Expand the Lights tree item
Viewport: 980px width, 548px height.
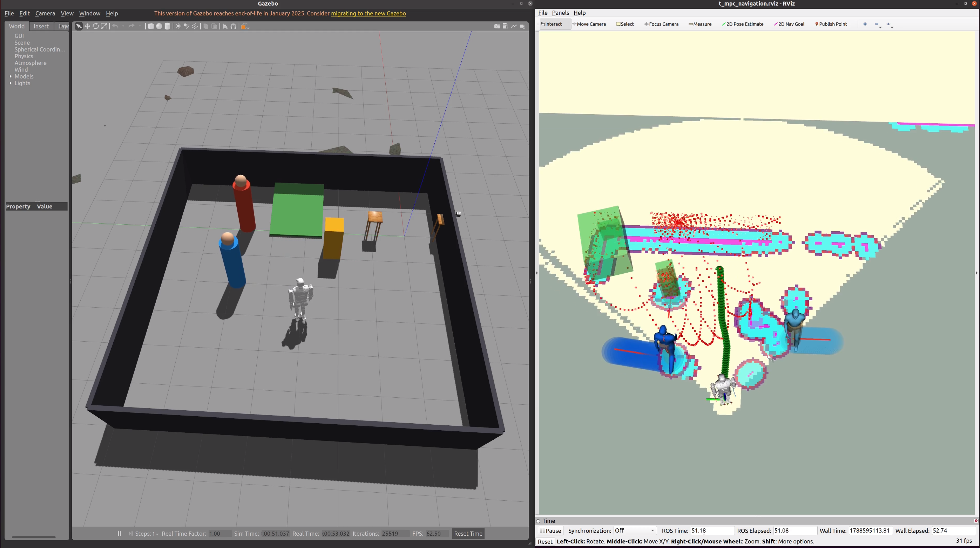click(x=11, y=83)
